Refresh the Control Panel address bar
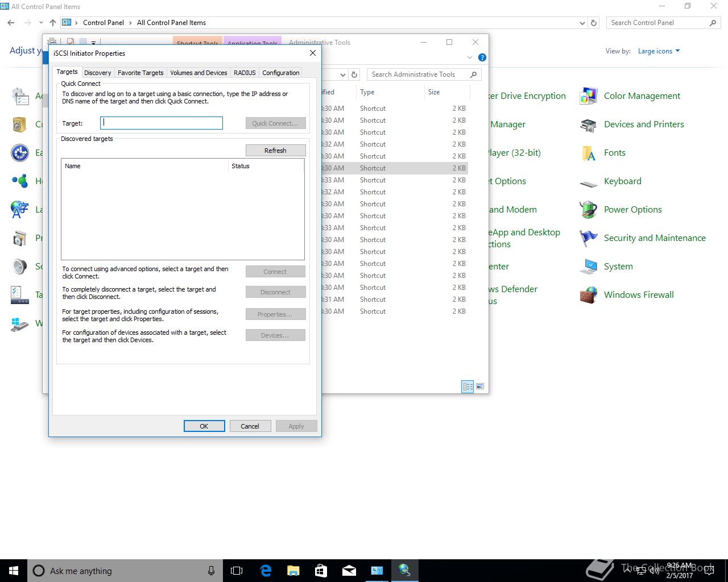 [x=594, y=23]
